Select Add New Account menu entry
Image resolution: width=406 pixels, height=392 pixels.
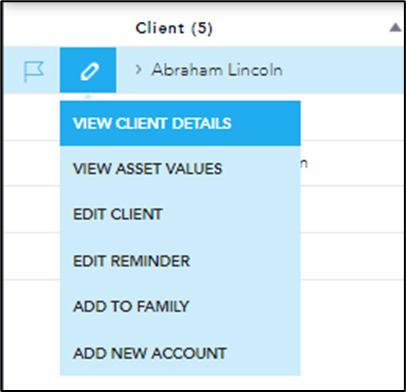click(180, 353)
